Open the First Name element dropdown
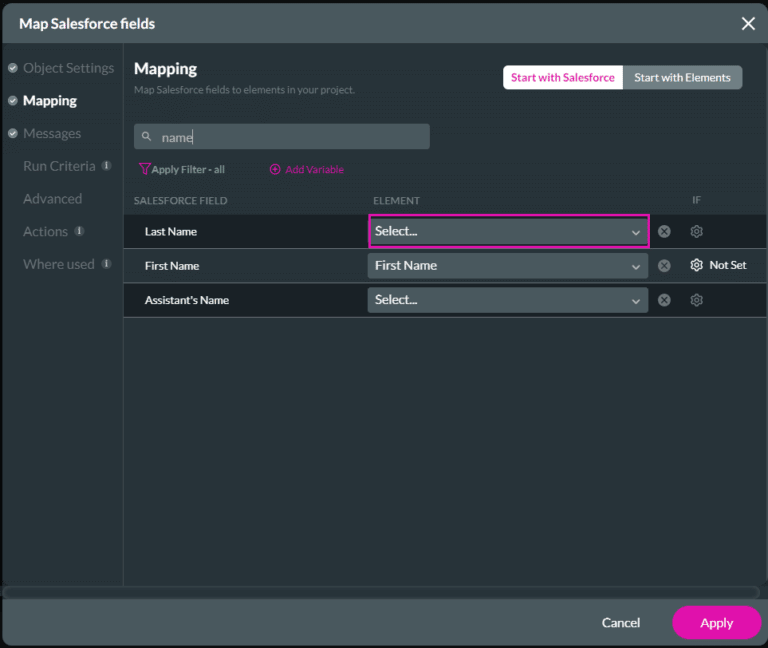Viewport: 768px width, 648px height. coord(508,266)
